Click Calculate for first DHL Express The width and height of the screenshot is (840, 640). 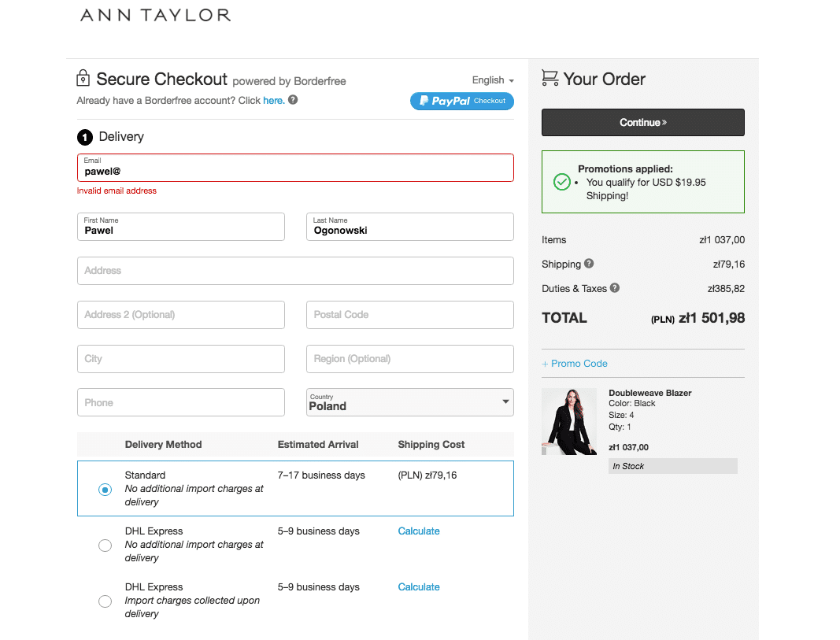[x=418, y=531]
